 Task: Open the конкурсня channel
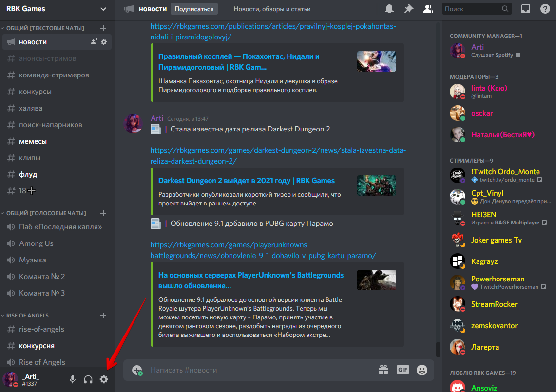(57, 346)
